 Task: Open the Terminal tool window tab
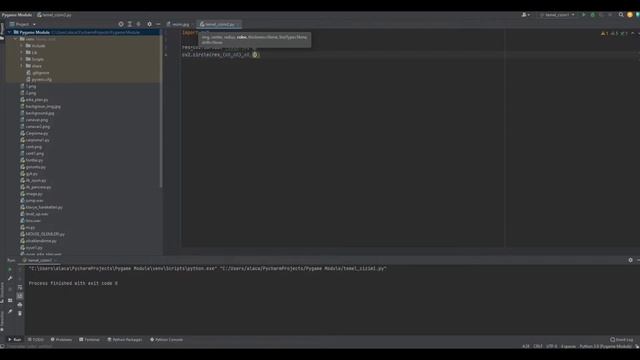click(x=89, y=340)
